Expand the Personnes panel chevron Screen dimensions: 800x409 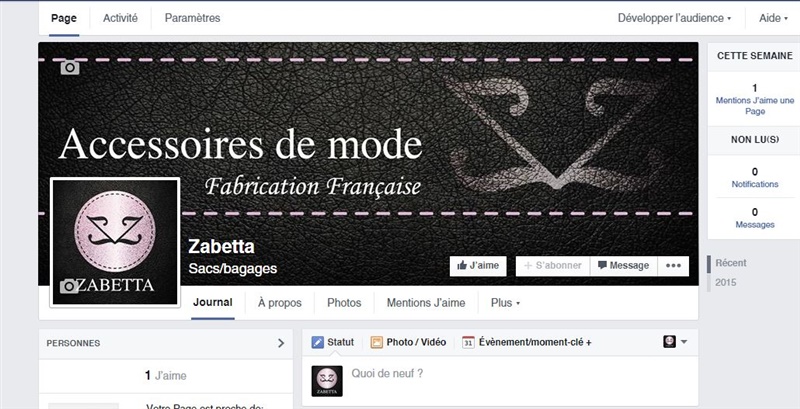pos(281,343)
